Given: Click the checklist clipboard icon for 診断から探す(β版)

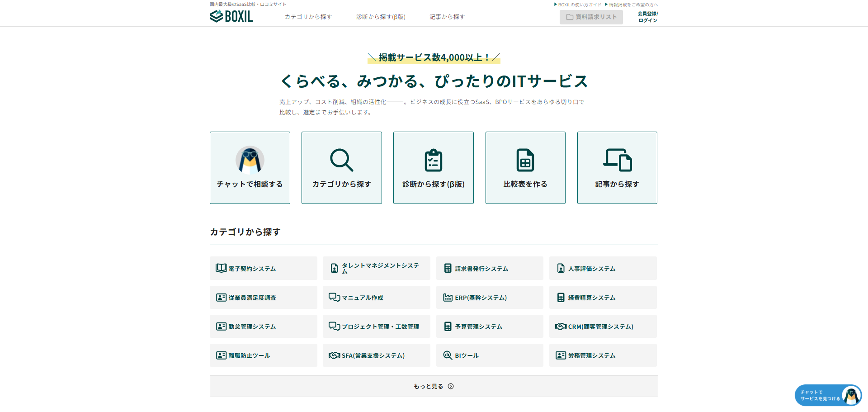Looking at the screenshot, I should 433,160.
